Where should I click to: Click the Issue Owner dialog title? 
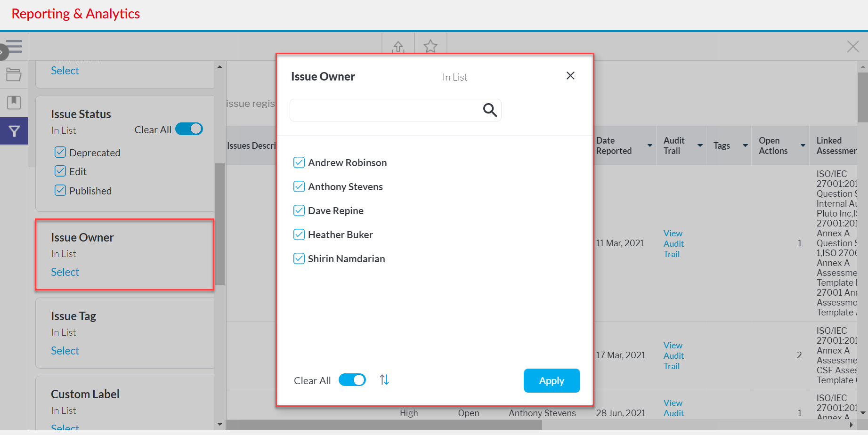click(323, 76)
